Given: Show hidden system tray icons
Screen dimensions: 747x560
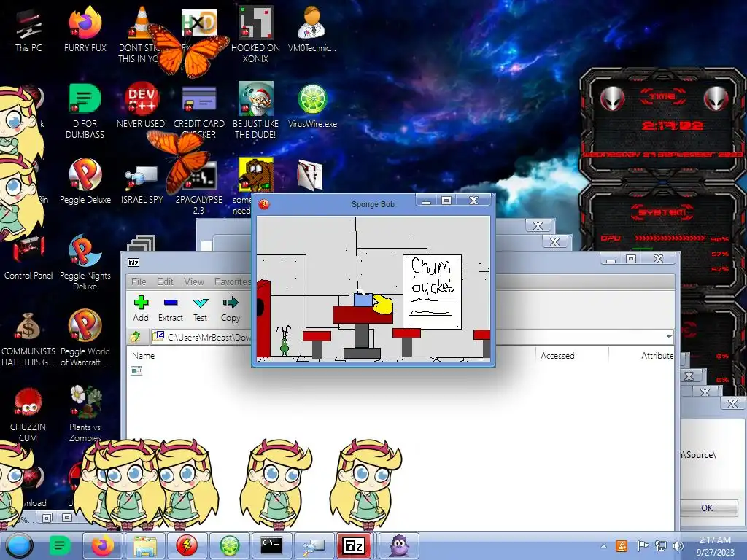Looking at the screenshot, I should pyautogui.click(x=603, y=546).
